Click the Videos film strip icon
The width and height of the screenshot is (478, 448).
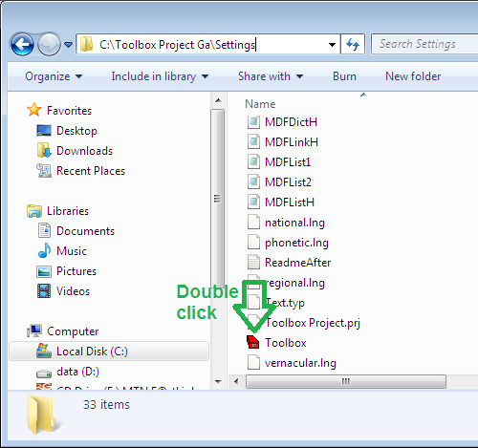pos(44,291)
